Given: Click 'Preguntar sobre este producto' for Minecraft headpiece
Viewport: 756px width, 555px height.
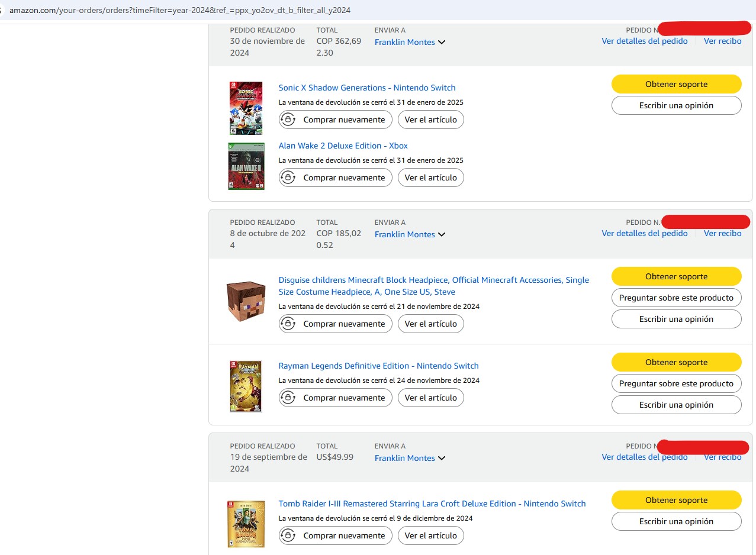Looking at the screenshot, I should 676,298.
